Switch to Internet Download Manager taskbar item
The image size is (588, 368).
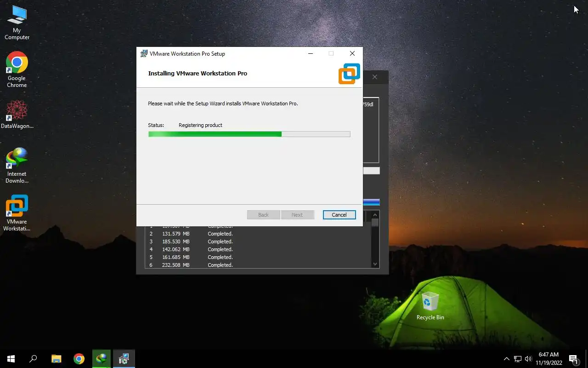(101, 359)
